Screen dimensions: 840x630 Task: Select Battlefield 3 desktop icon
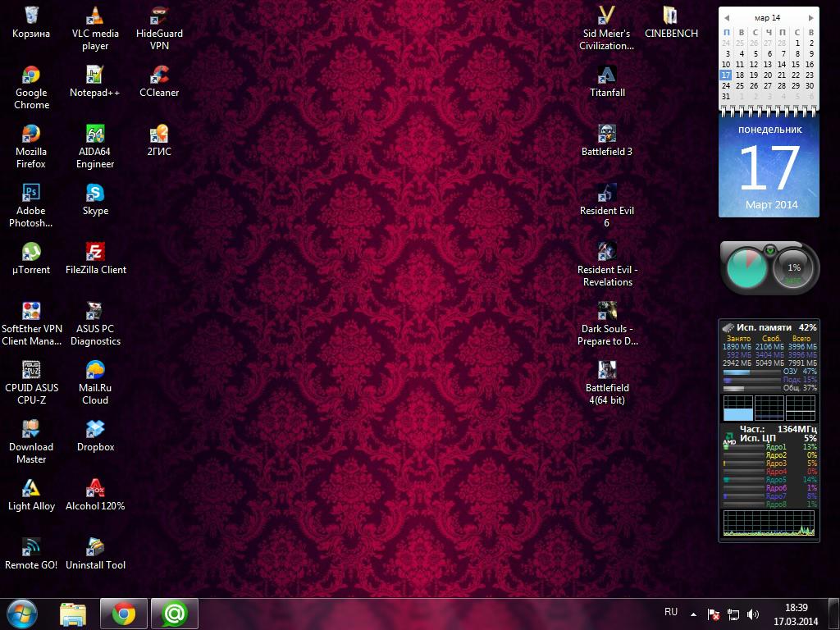pos(607,139)
